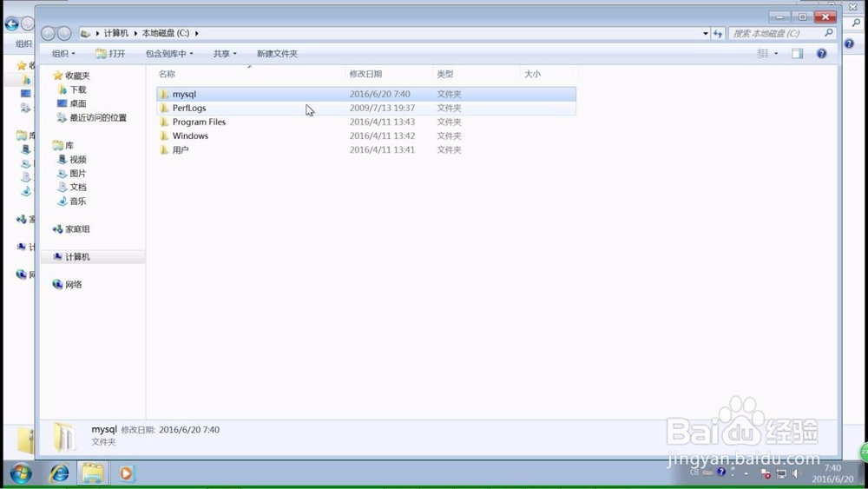
Task: Click the 2016/4/11 13:43 date cell
Action: (x=382, y=122)
